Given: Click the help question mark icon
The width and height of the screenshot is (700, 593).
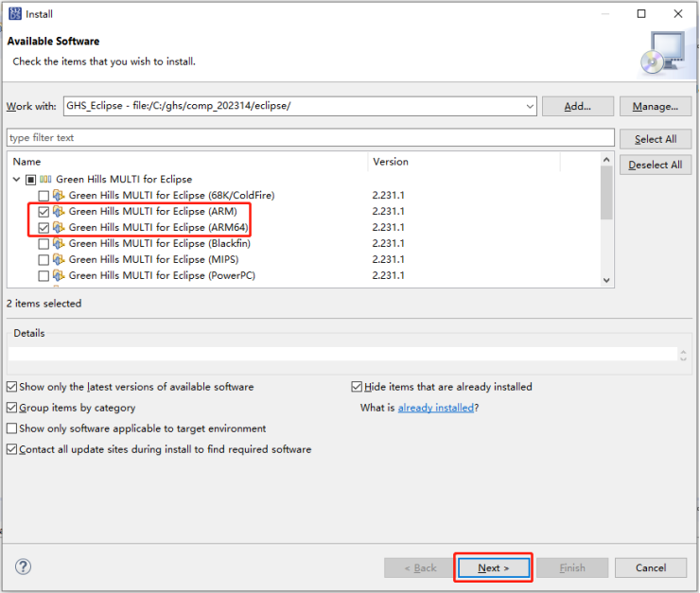Looking at the screenshot, I should (x=24, y=567).
